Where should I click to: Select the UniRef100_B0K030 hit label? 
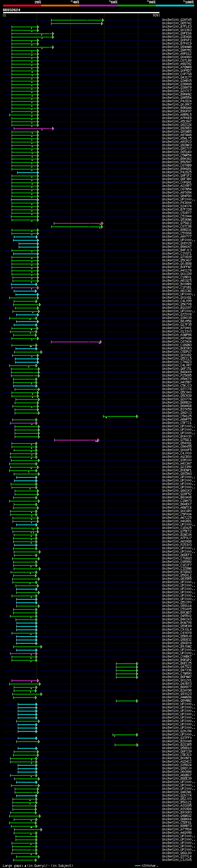tap(177, 436)
